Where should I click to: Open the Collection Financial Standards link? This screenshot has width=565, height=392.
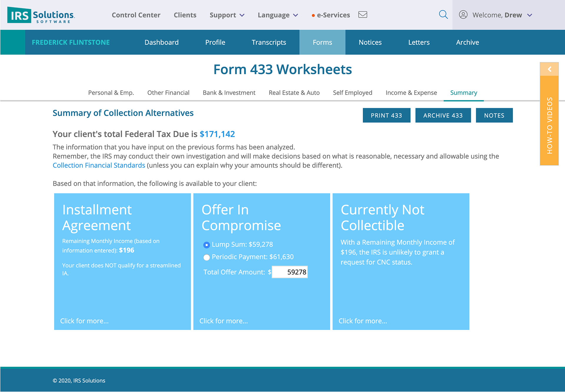pyautogui.click(x=99, y=165)
